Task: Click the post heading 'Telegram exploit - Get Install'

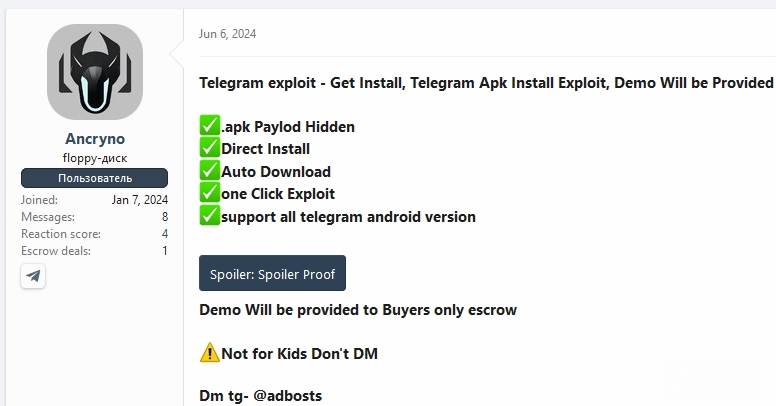Action: [302, 83]
